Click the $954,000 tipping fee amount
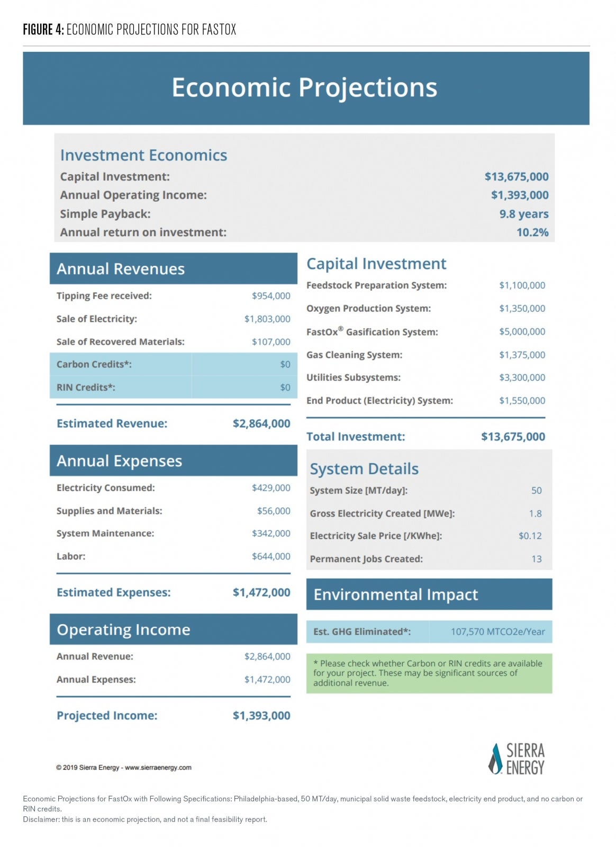 click(x=271, y=296)
